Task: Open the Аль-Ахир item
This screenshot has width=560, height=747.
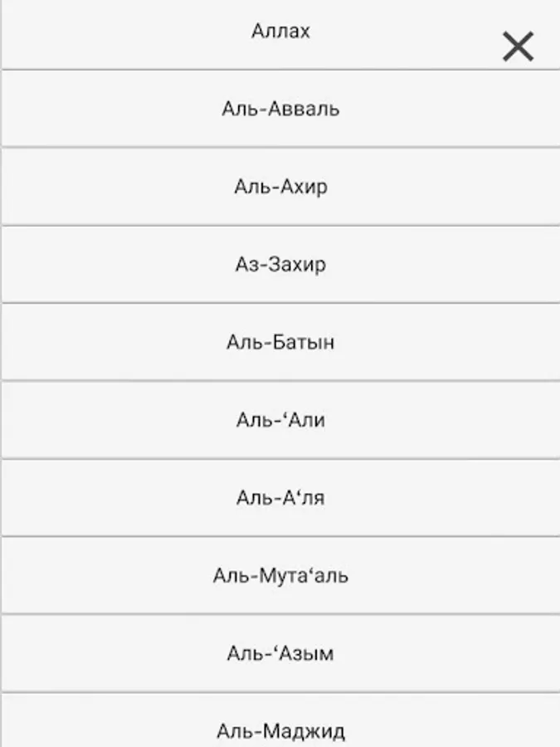Action: pyautogui.click(x=280, y=187)
